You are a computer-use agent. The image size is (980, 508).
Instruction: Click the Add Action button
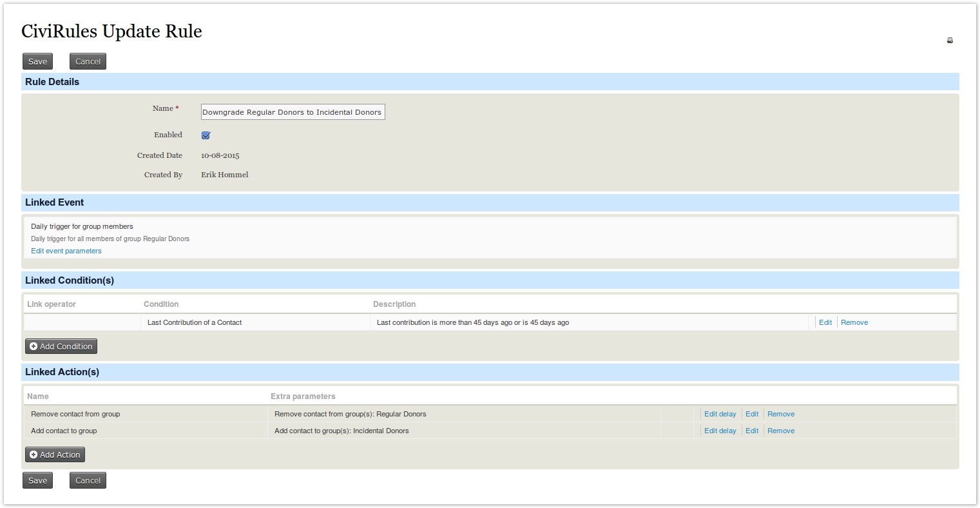coord(55,454)
